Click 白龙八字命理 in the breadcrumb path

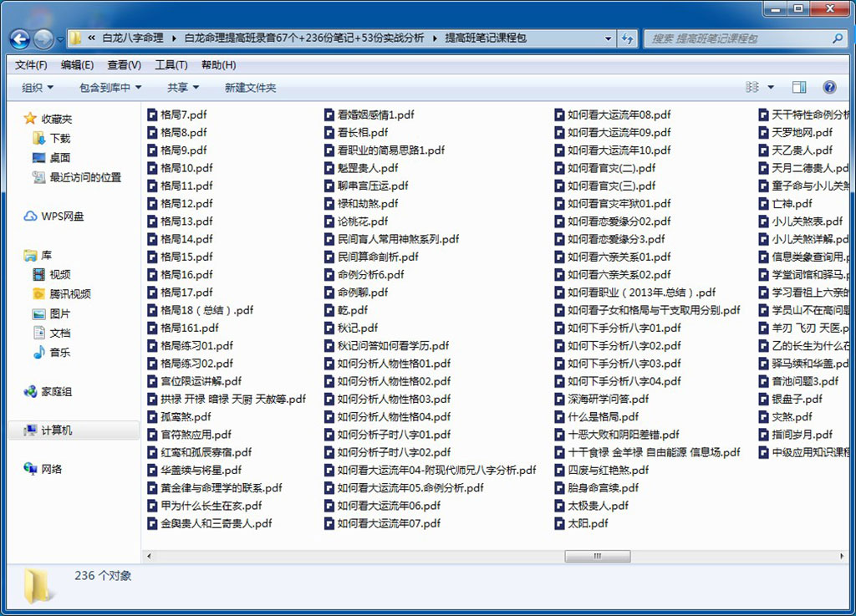click(x=133, y=38)
